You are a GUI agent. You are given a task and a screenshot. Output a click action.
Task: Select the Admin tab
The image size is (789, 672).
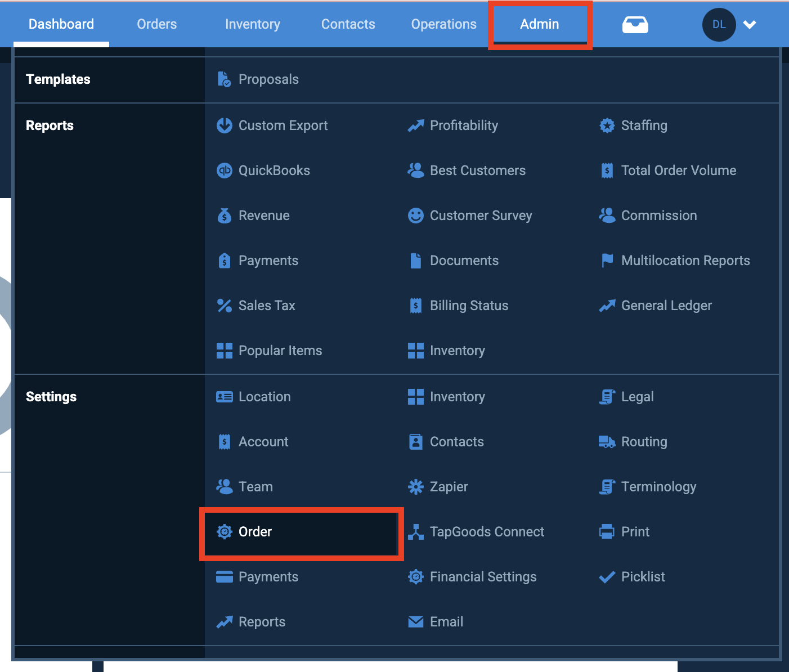(x=540, y=24)
